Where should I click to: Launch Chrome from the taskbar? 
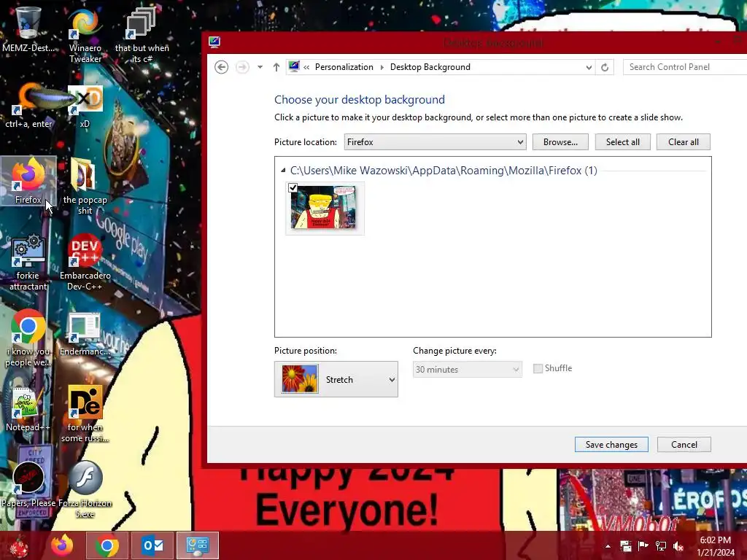107,545
